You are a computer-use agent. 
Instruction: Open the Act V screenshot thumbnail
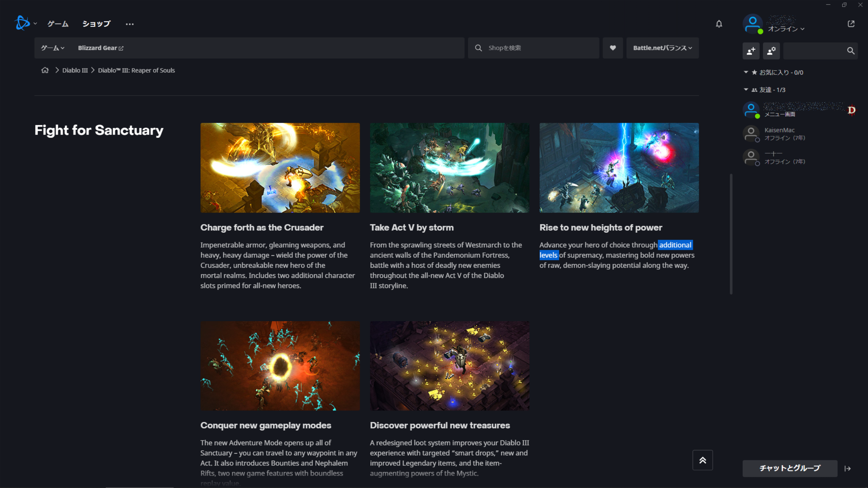tap(450, 167)
